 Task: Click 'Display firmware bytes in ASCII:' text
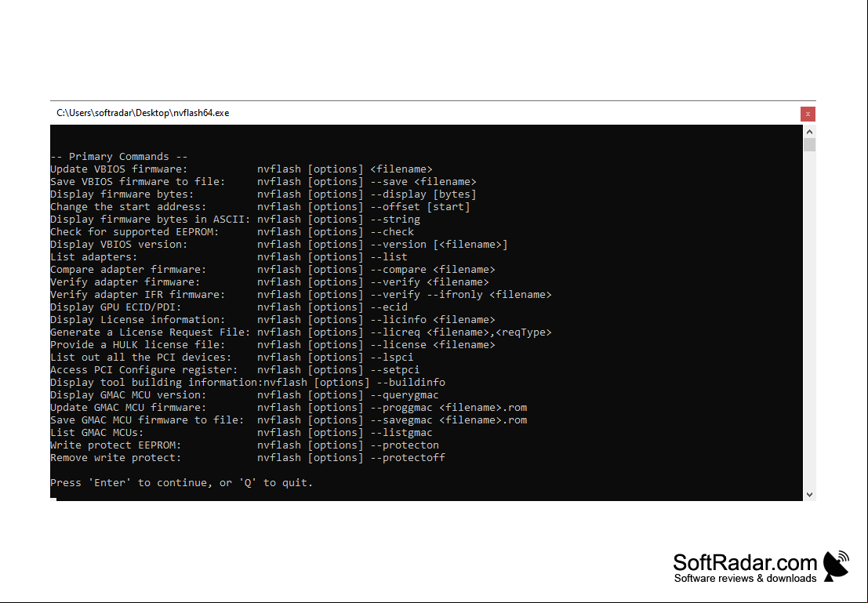pyautogui.click(x=151, y=220)
